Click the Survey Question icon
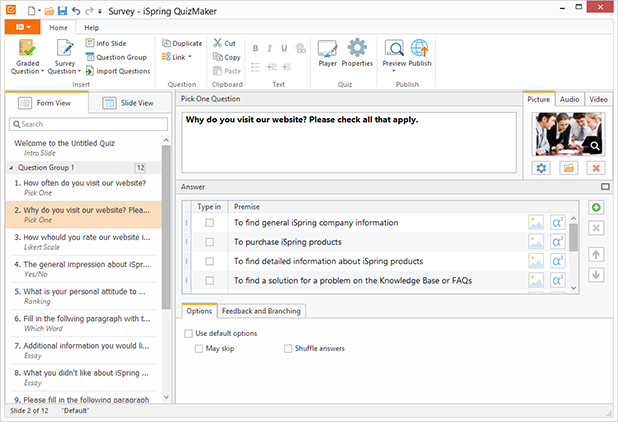This screenshot has width=618, height=422. (x=65, y=48)
